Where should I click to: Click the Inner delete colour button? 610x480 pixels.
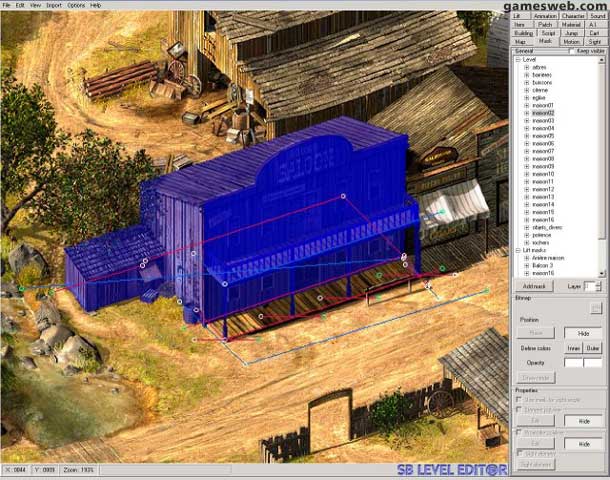(x=573, y=348)
